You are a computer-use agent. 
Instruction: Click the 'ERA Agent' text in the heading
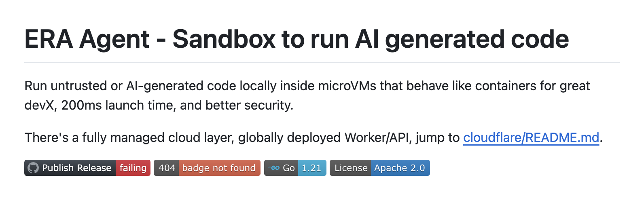tap(87, 39)
